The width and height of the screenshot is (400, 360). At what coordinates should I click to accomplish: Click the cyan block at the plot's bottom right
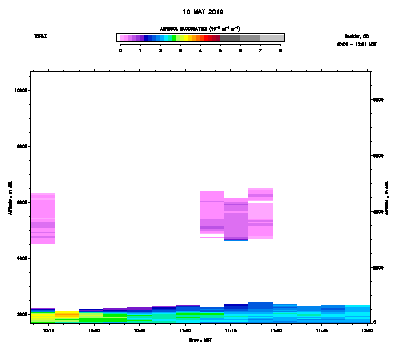pos(357,313)
